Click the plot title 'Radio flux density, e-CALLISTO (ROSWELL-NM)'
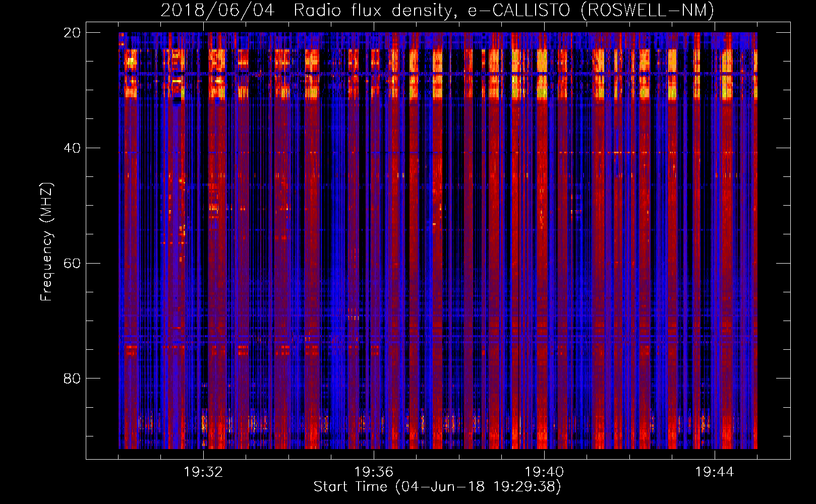The width and height of the screenshot is (816, 504). click(x=504, y=10)
